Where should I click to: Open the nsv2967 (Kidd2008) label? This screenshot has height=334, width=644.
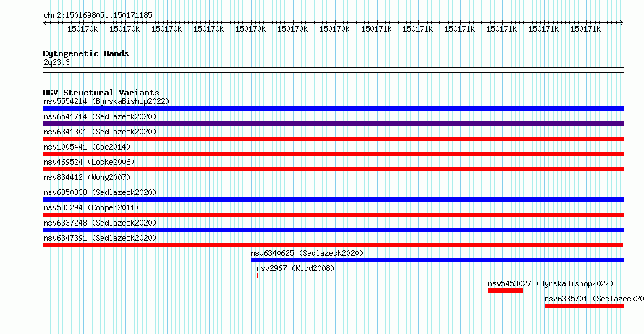coord(295,268)
